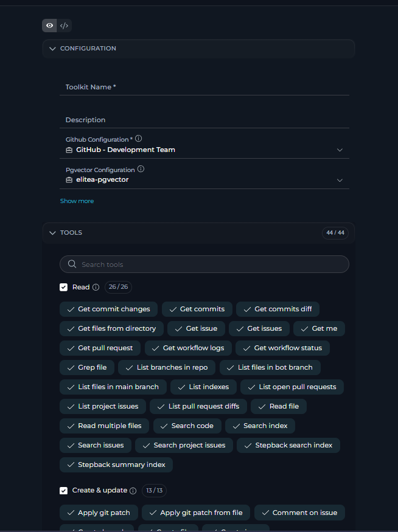Viewport: 398px width, 532px height.
Task: Toggle the Search code chip
Action: [187, 426]
